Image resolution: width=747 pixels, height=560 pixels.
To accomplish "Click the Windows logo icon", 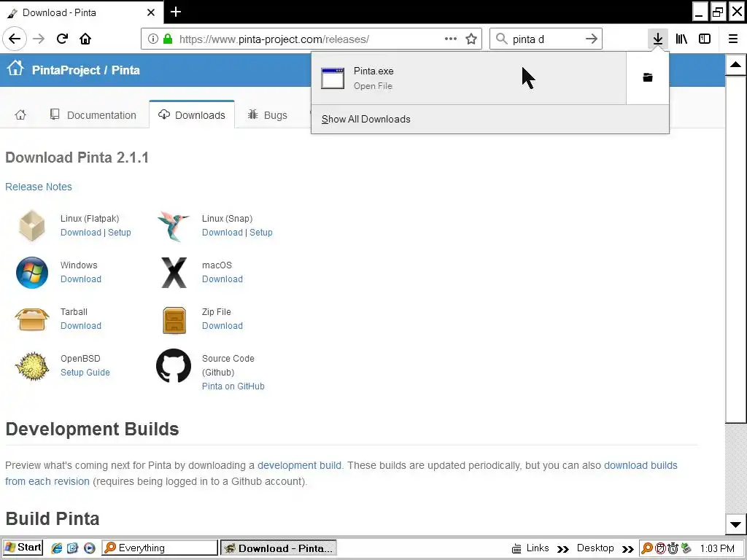I will pyautogui.click(x=32, y=273).
